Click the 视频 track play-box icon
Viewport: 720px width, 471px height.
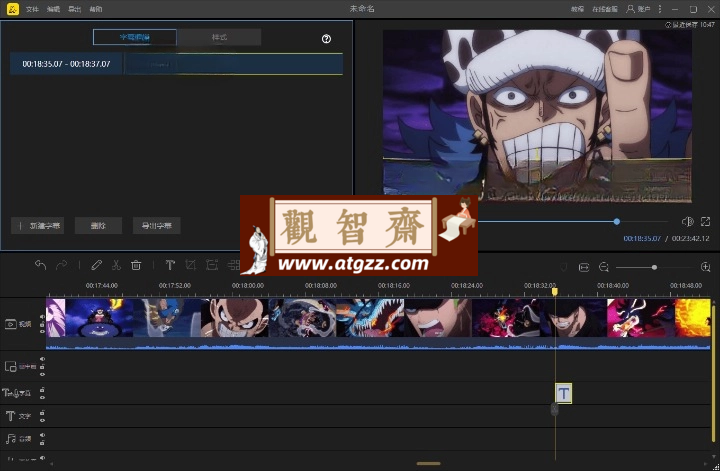tap(11, 324)
